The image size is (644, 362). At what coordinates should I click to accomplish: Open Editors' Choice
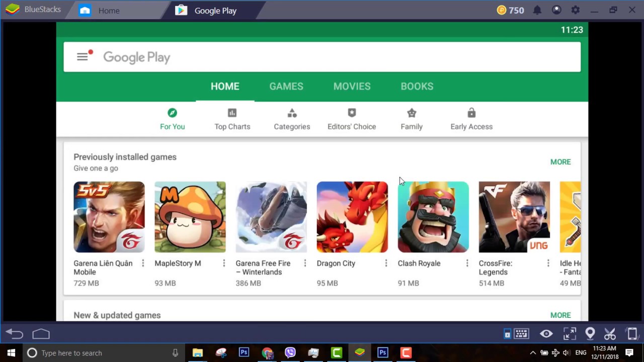tap(352, 119)
